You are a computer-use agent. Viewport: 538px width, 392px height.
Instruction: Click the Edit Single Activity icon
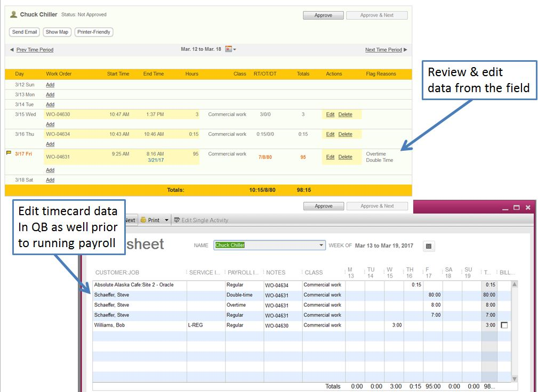177,220
